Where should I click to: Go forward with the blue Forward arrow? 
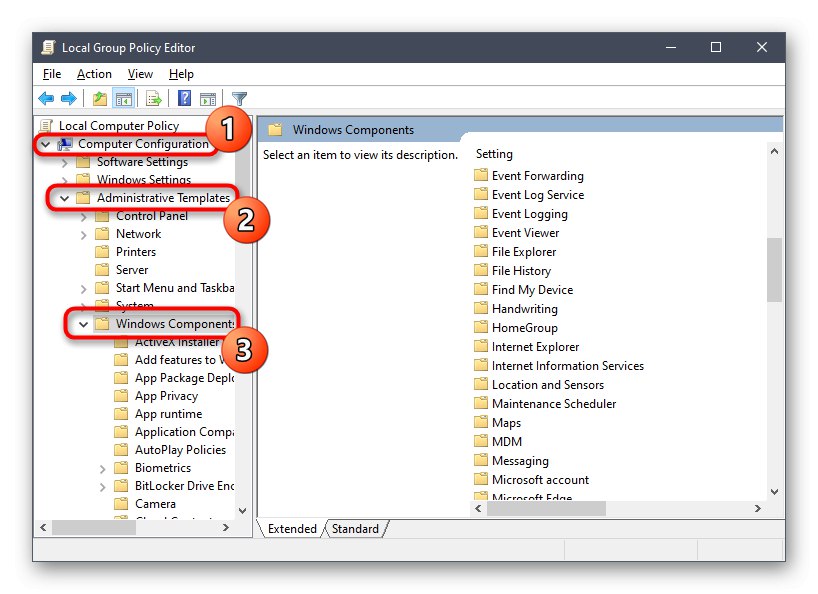(x=69, y=98)
